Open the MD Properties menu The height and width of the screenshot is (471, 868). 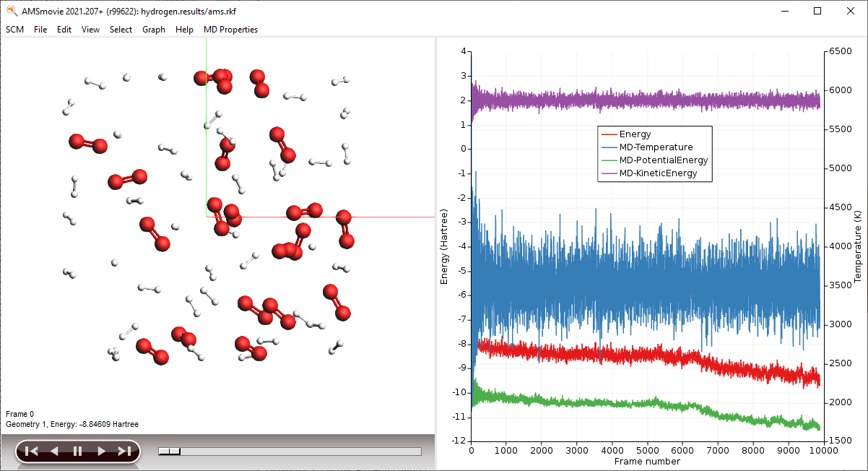point(230,30)
